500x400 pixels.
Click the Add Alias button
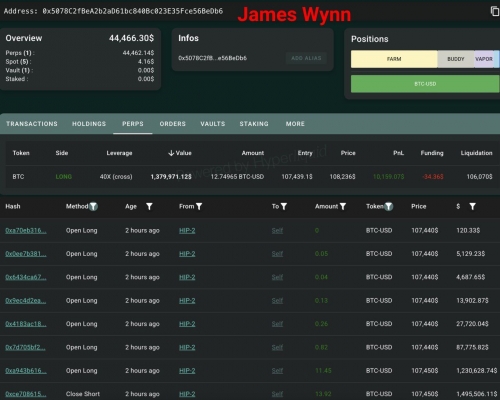[x=306, y=58]
